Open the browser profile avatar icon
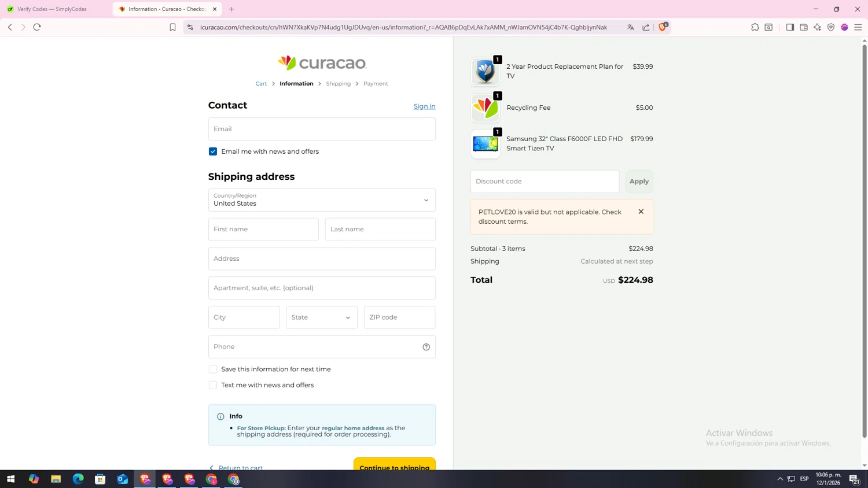The image size is (868, 488). pyautogui.click(x=844, y=27)
